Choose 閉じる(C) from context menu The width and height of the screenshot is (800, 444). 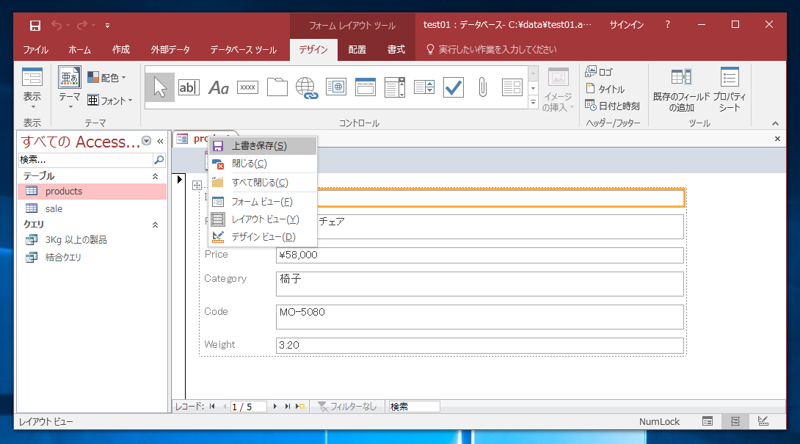click(x=263, y=164)
